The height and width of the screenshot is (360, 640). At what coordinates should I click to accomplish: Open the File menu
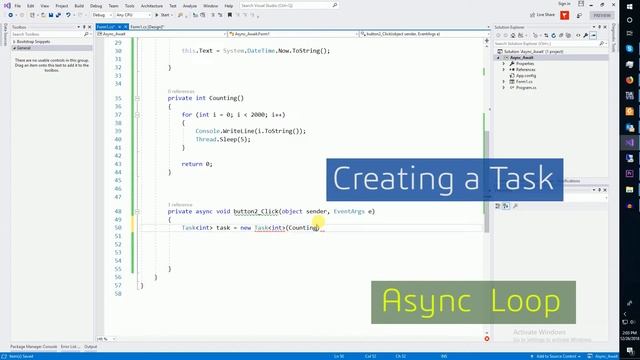point(18,6)
